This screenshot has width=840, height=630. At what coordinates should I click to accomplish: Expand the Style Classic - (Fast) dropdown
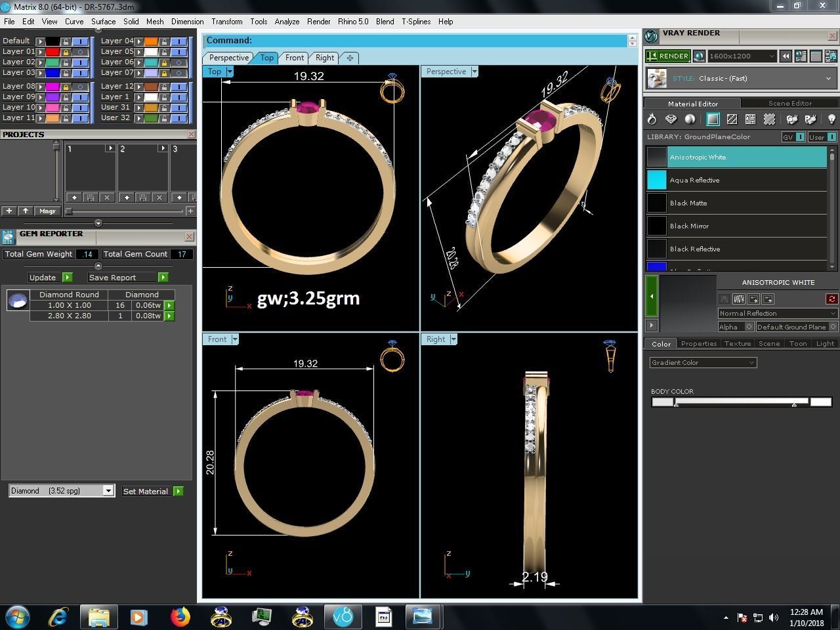(x=828, y=78)
